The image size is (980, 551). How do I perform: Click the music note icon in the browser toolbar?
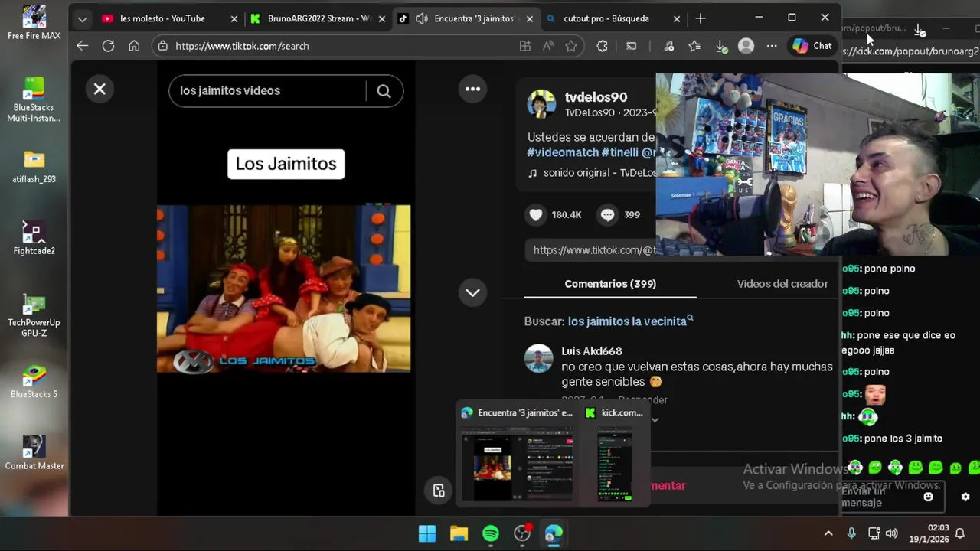pyautogui.click(x=668, y=46)
